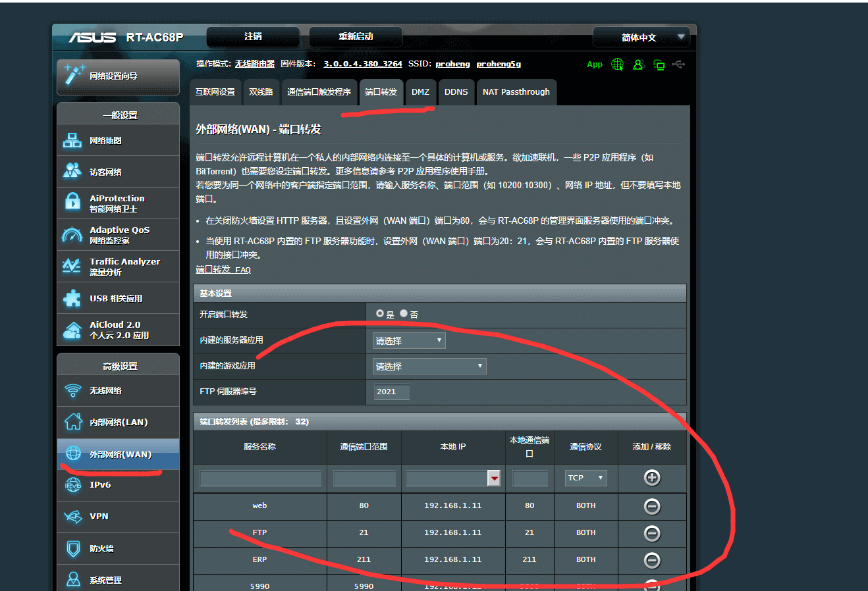Click the internet globe status icon
Image resolution: width=868 pixels, height=591 pixels.
[617, 64]
